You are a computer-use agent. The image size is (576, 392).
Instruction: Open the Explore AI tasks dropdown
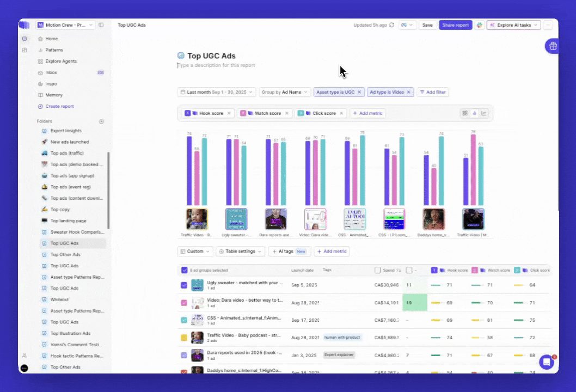514,25
